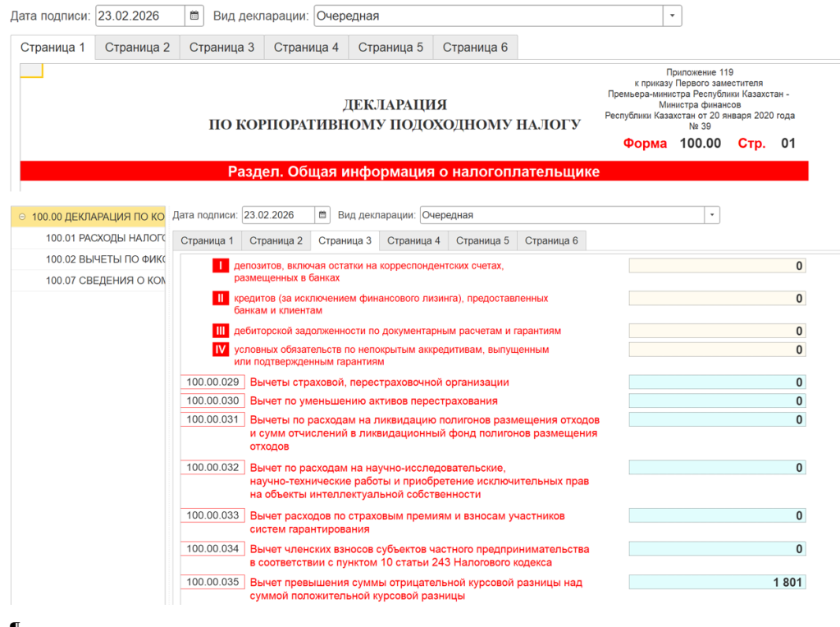The width and height of the screenshot is (840, 627).
Task: Switch to "Страница 2" on the outer form
Action: point(136,47)
